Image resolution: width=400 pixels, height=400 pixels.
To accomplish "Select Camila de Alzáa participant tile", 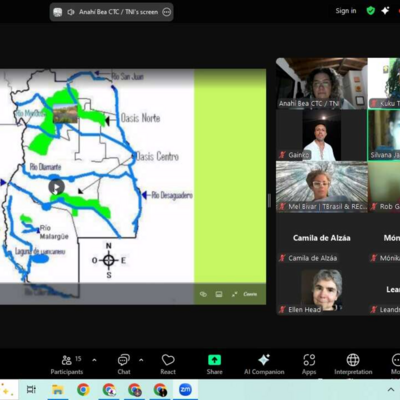I will point(322,239).
